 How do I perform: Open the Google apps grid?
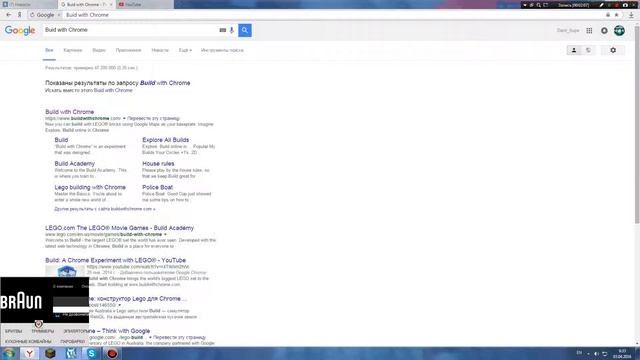tap(589, 31)
